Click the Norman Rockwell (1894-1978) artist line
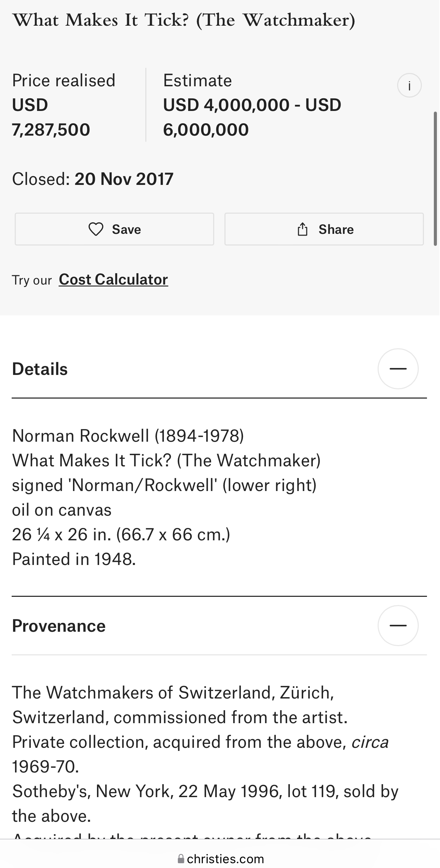This screenshot has height=868, width=440. [x=128, y=436]
